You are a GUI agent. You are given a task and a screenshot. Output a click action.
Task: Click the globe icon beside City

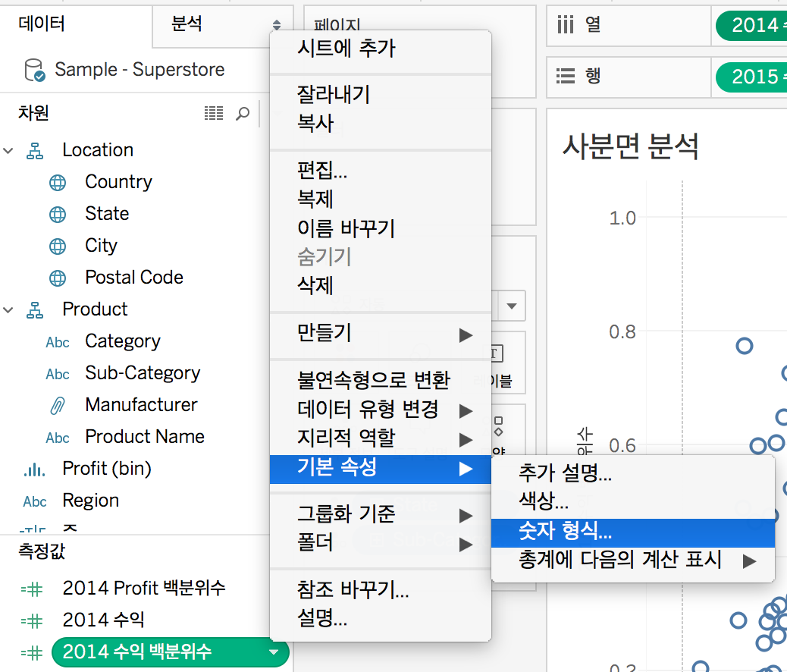[57, 246]
